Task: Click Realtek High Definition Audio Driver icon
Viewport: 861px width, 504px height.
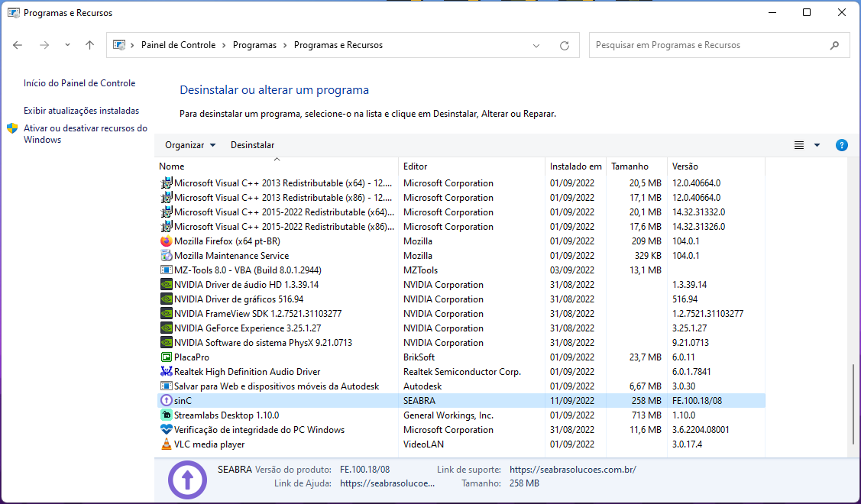Action: [x=167, y=372]
